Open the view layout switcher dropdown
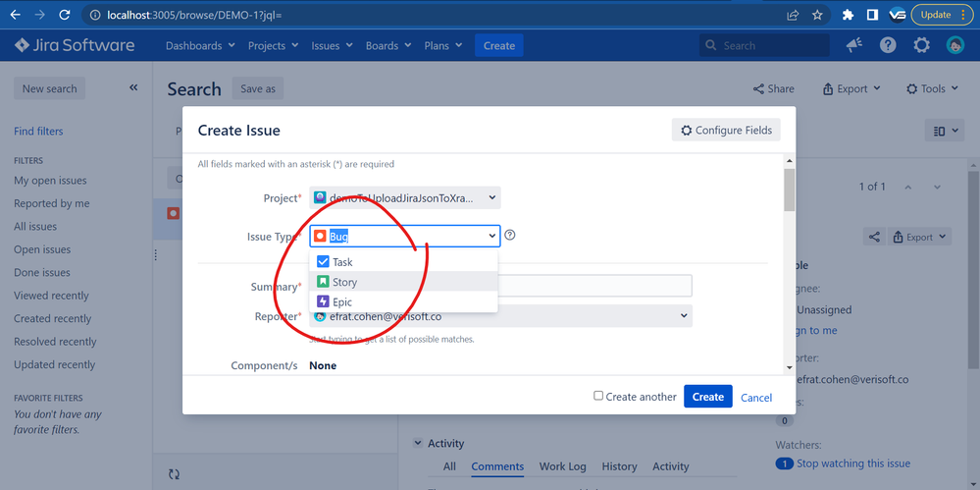Image resolution: width=980 pixels, height=490 pixels. coord(945,131)
